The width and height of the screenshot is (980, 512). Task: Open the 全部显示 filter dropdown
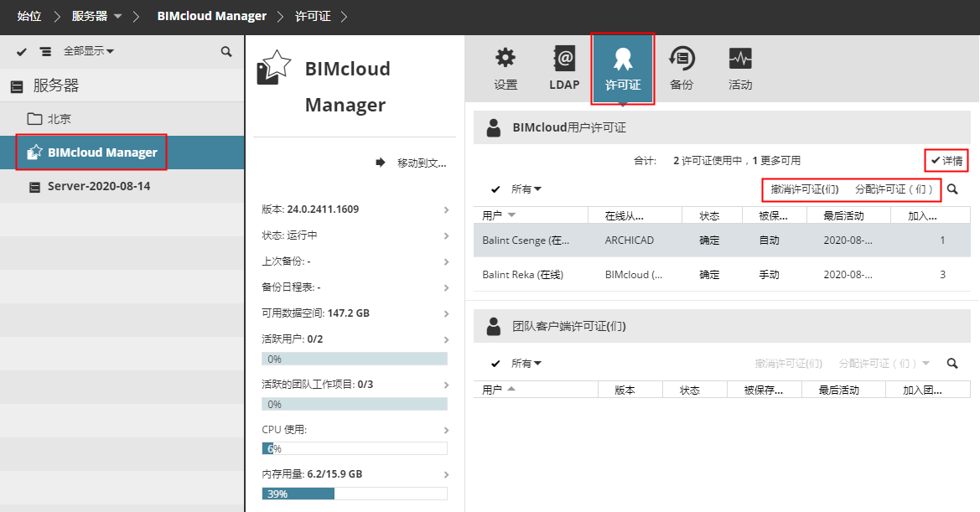[x=89, y=51]
